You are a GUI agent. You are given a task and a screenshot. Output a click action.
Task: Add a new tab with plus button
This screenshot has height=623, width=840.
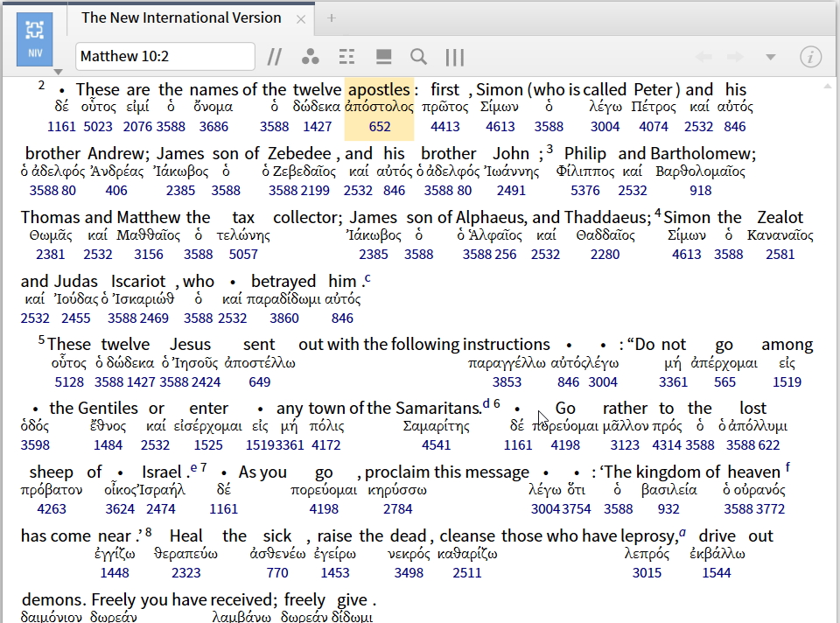pyautogui.click(x=332, y=18)
